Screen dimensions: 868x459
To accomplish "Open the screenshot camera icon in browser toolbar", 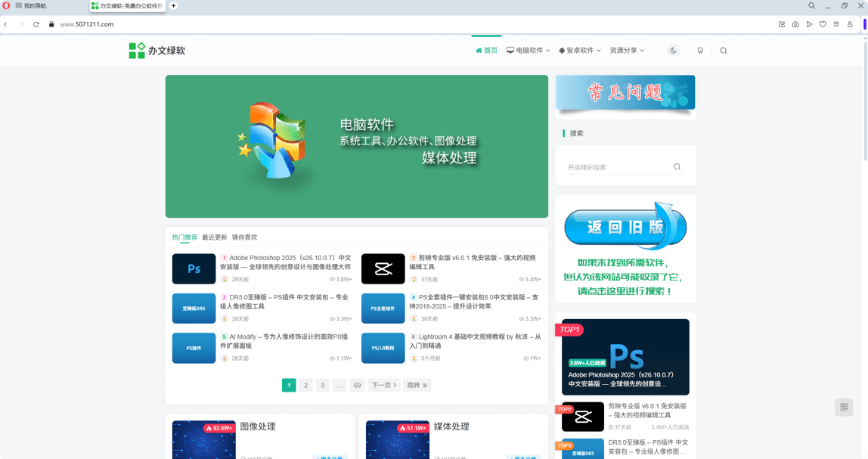I will click(x=795, y=23).
